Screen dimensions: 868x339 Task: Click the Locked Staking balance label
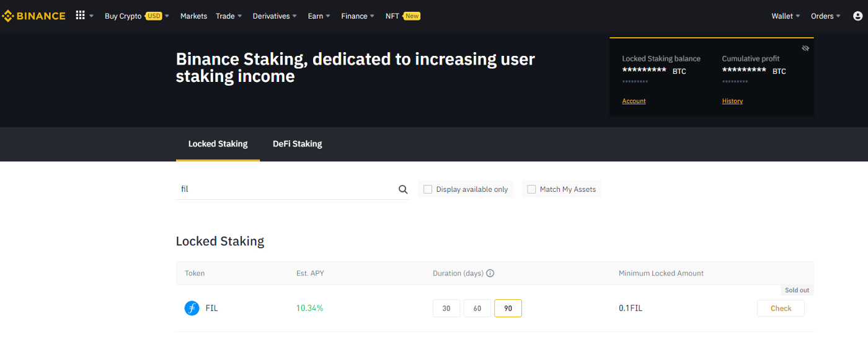click(x=661, y=58)
